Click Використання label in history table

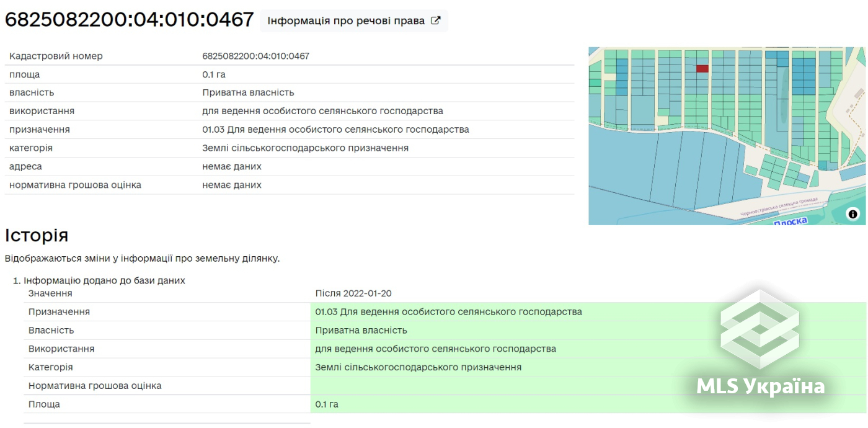61,349
